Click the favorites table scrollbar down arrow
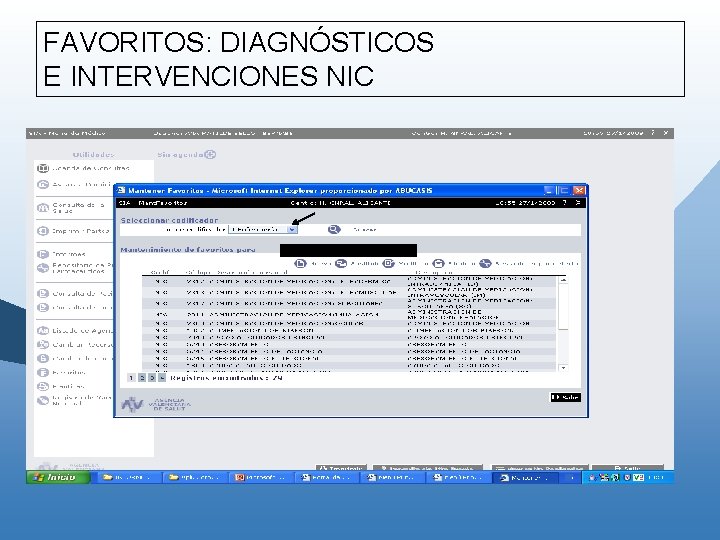The image size is (720, 540). 563,367
